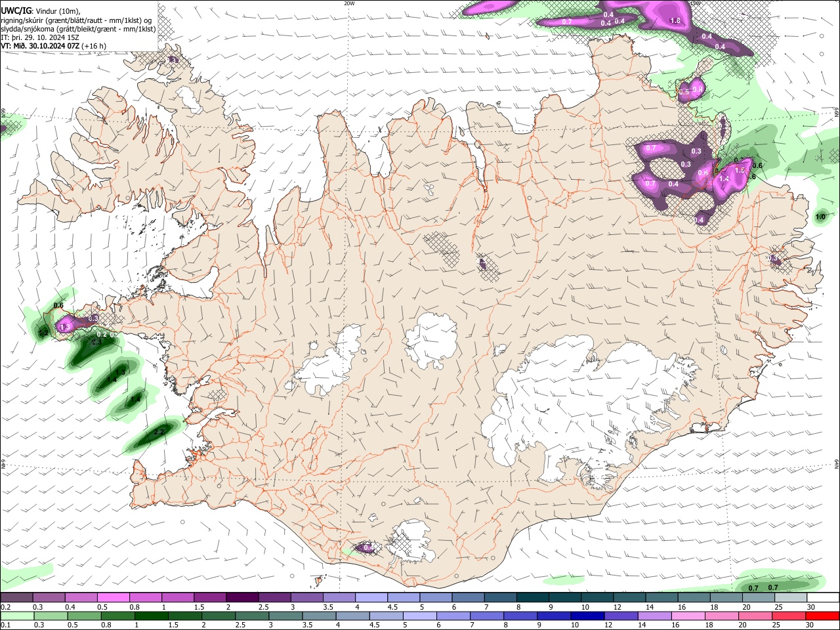Screen dimensions: 840x630
Task: Select lower legend swatch between 25 and 30
Action: tap(789, 616)
